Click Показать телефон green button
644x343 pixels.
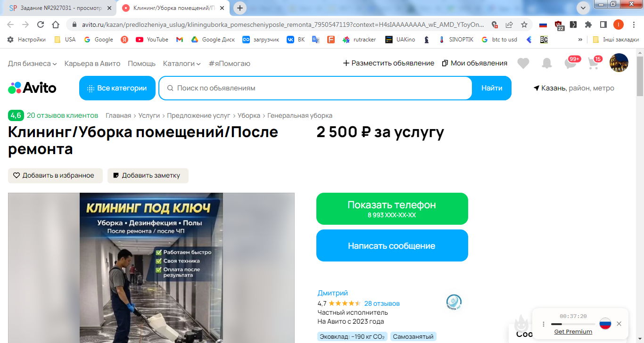(x=392, y=209)
